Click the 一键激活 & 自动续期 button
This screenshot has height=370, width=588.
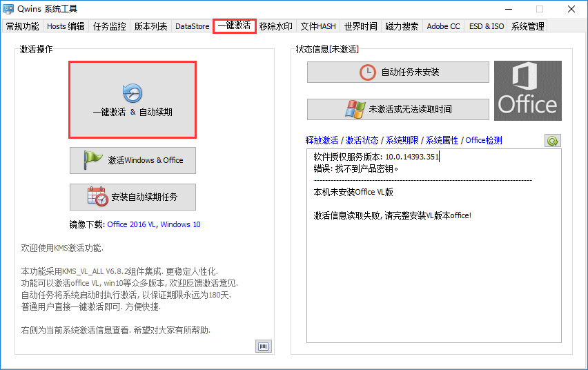point(133,99)
